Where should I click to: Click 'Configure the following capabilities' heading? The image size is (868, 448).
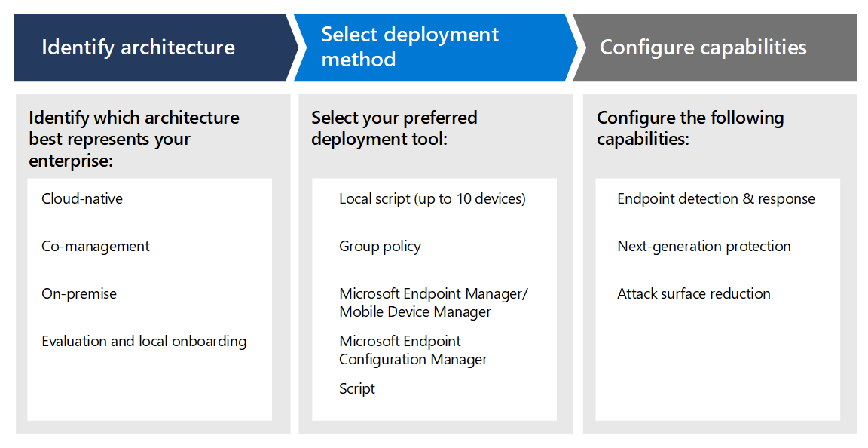690,128
